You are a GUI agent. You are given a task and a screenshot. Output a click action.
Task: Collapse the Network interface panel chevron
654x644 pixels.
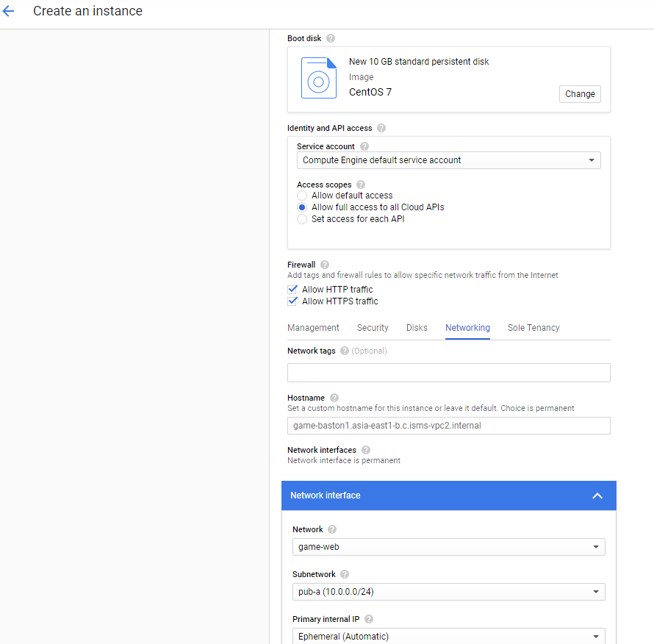[597, 495]
